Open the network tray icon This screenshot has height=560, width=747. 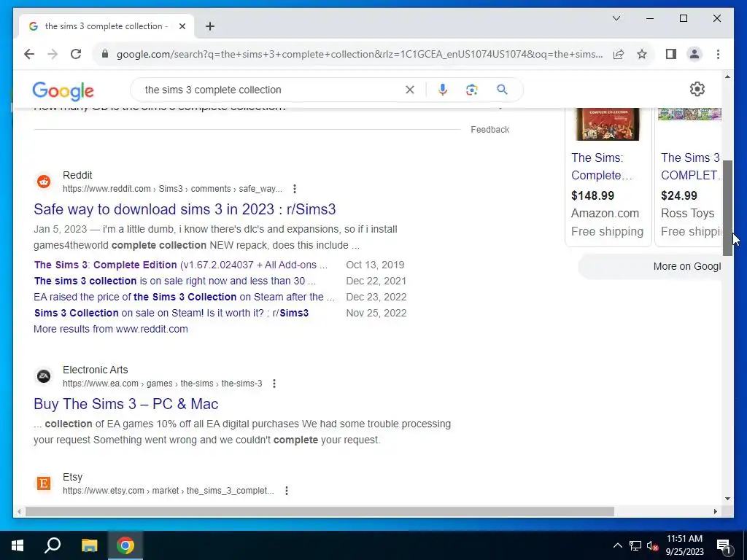635,545
